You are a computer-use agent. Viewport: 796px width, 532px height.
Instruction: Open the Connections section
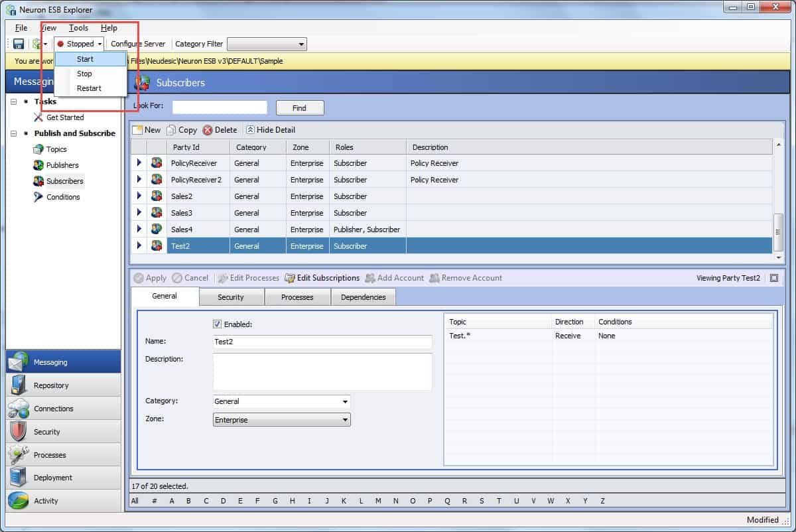[x=64, y=409]
